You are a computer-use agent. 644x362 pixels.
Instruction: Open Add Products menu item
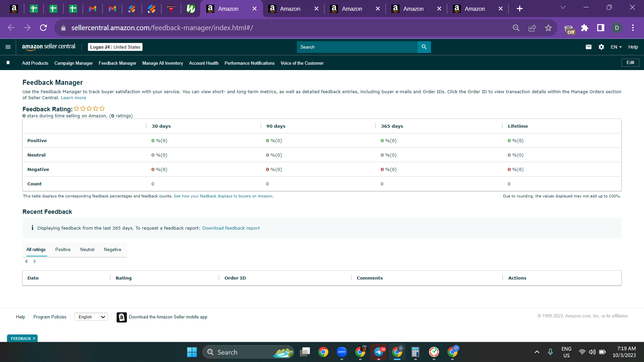(35, 63)
